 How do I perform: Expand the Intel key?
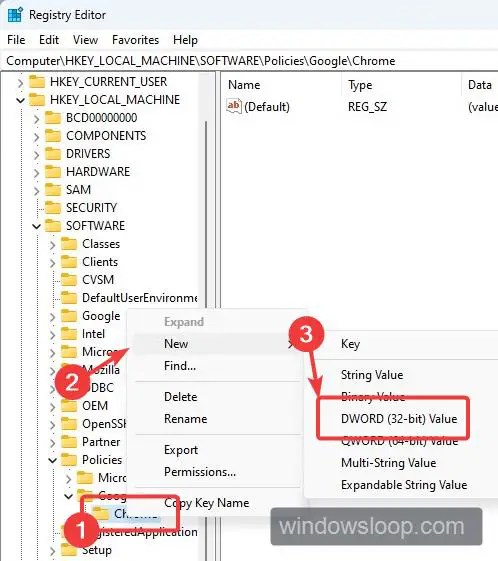click(52, 335)
